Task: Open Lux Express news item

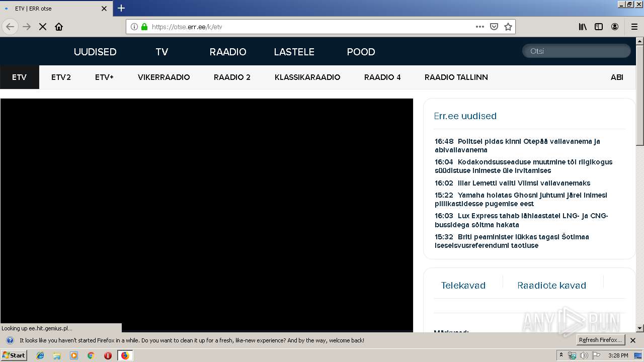Action: point(521,220)
